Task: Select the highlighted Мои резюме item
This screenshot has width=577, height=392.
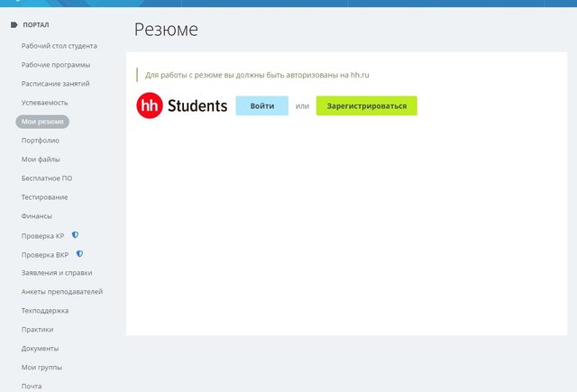Action: tap(42, 122)
